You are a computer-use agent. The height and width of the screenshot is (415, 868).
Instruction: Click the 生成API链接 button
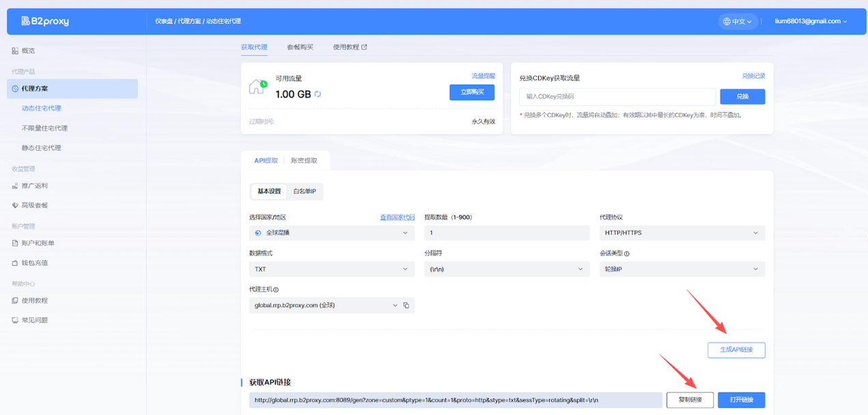[736, 350]
